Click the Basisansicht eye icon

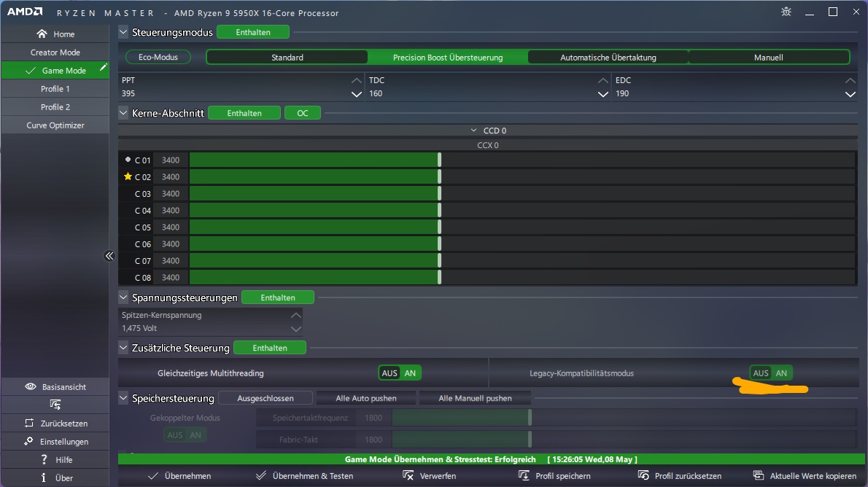[31, 386]
